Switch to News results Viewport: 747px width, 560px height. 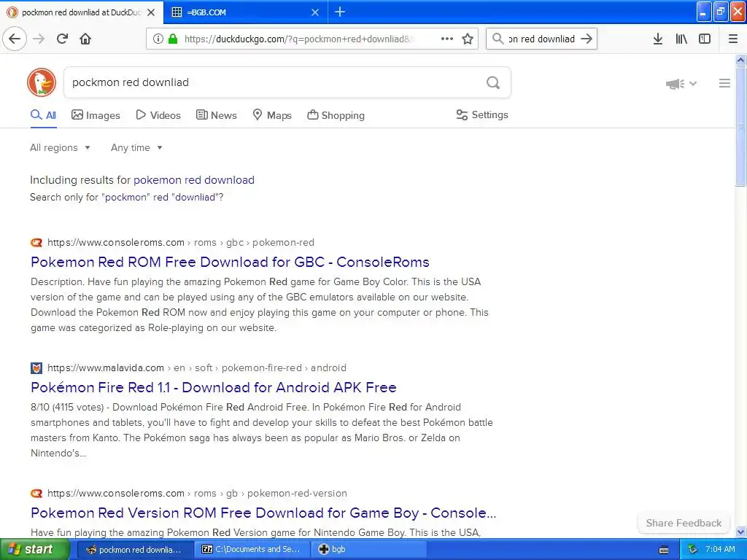point(216,115)
